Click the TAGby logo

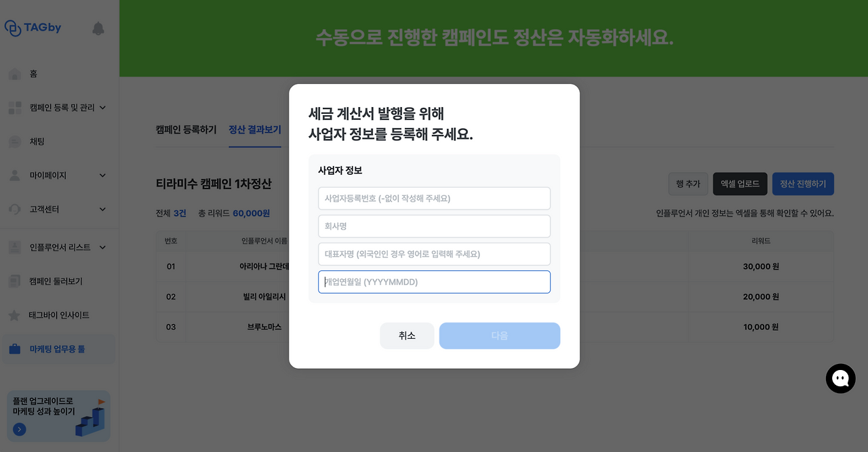click(33, 26)
